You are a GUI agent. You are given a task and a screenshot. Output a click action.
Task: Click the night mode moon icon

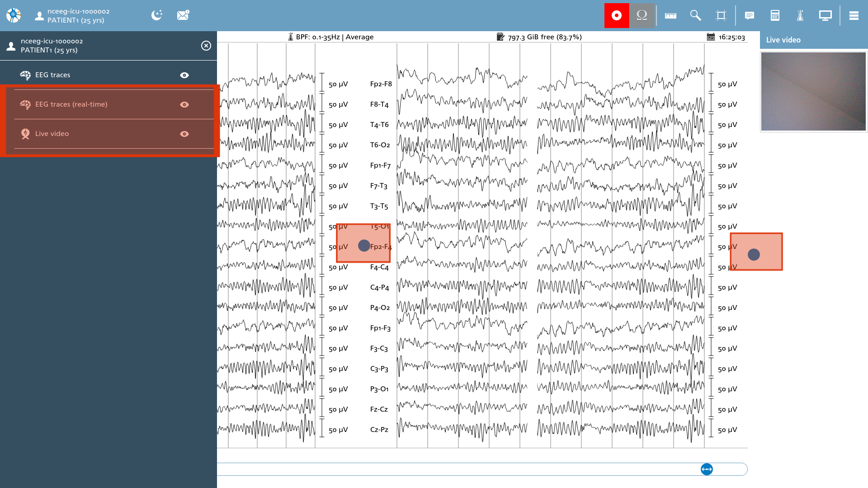pos(157,15)
